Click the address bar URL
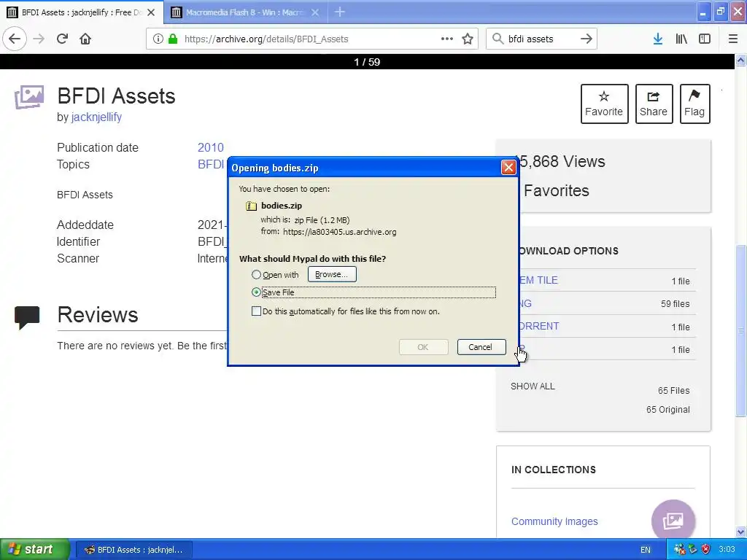Screen dimensions: 747x560 266,39
